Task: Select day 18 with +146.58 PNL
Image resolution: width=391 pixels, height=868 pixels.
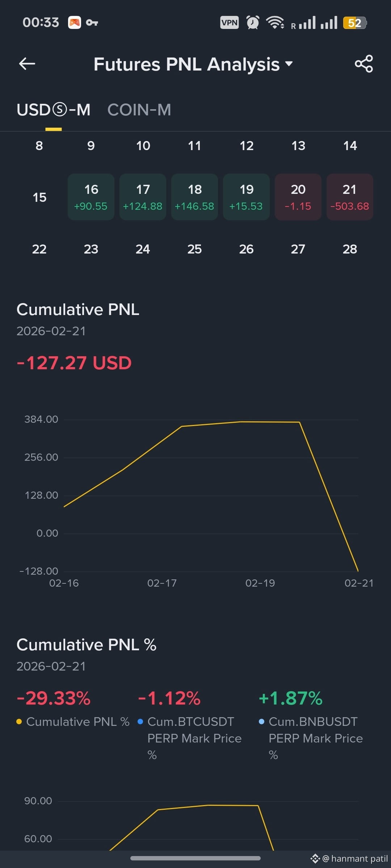Action: [194, 197]
